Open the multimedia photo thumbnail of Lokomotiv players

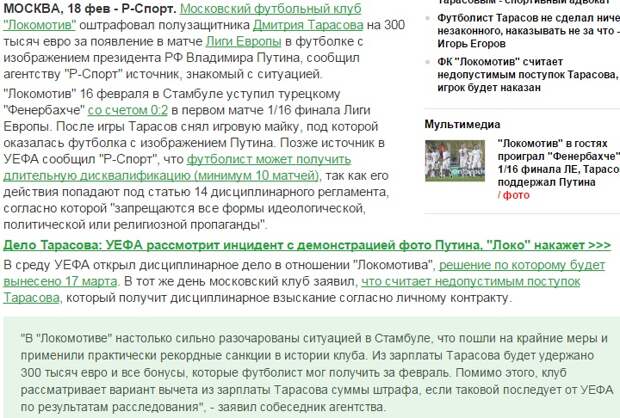(455, 161)
